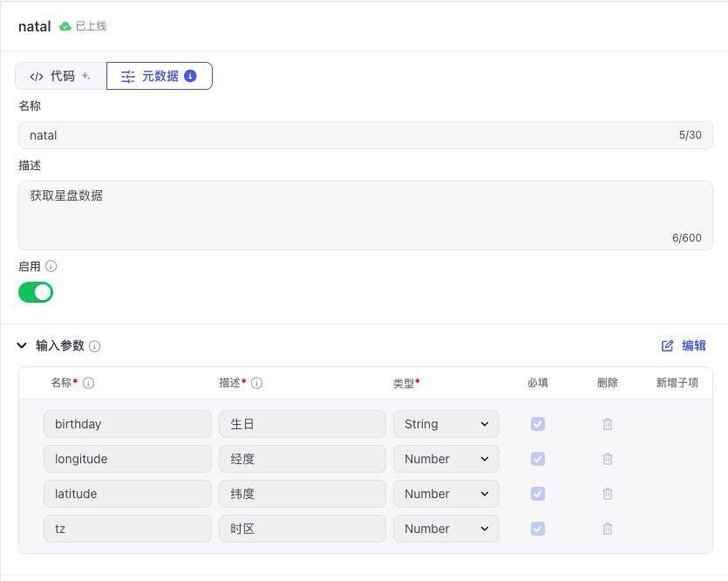Toggle the required checkbox for longitude
The height and width of the screenshot is (581, 728).
[538, 459]
